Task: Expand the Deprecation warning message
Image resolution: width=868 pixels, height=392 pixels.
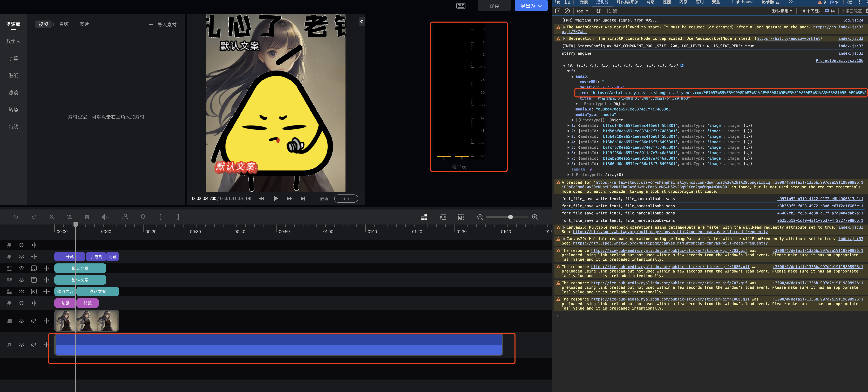Action: pyautogui.click(x=564, y=39)
